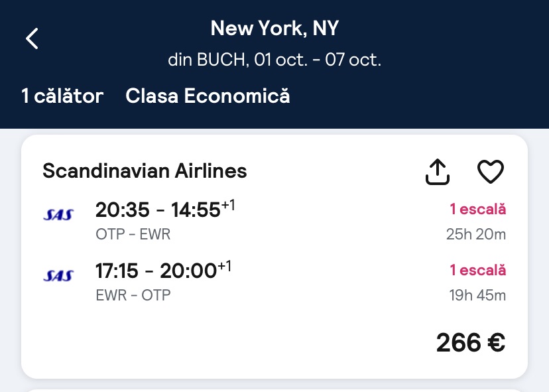This screenshot has height=392, width=549.
Task: View the return flight's 1 escală stopover
Action: coord(477,270)
